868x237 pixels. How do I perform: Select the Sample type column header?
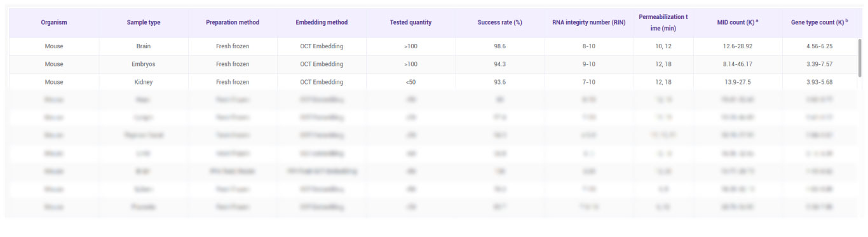coord(144,22)
